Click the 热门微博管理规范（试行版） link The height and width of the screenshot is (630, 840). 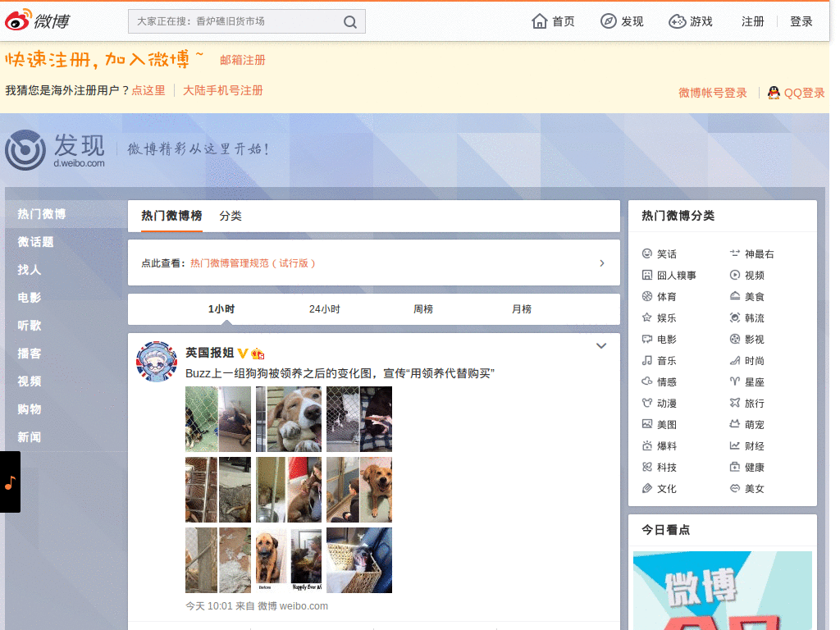pos(253,263)
